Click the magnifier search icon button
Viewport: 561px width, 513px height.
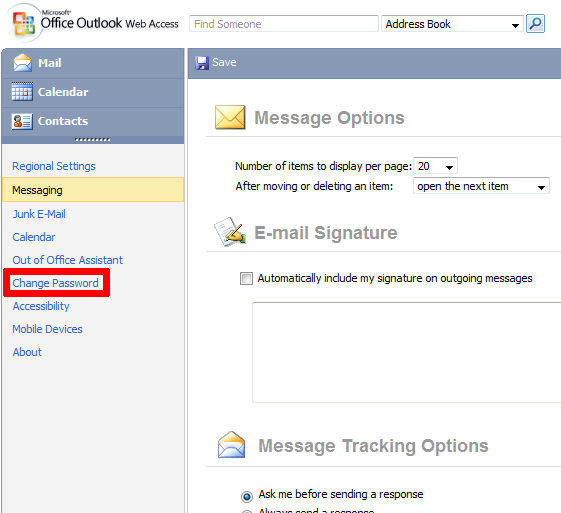(x=535, y=24)
